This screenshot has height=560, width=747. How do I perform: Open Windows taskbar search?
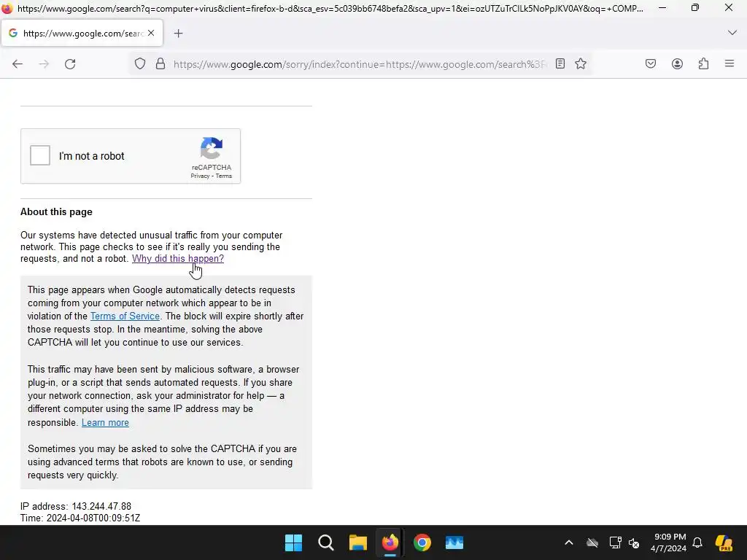(x=326, y=542)
